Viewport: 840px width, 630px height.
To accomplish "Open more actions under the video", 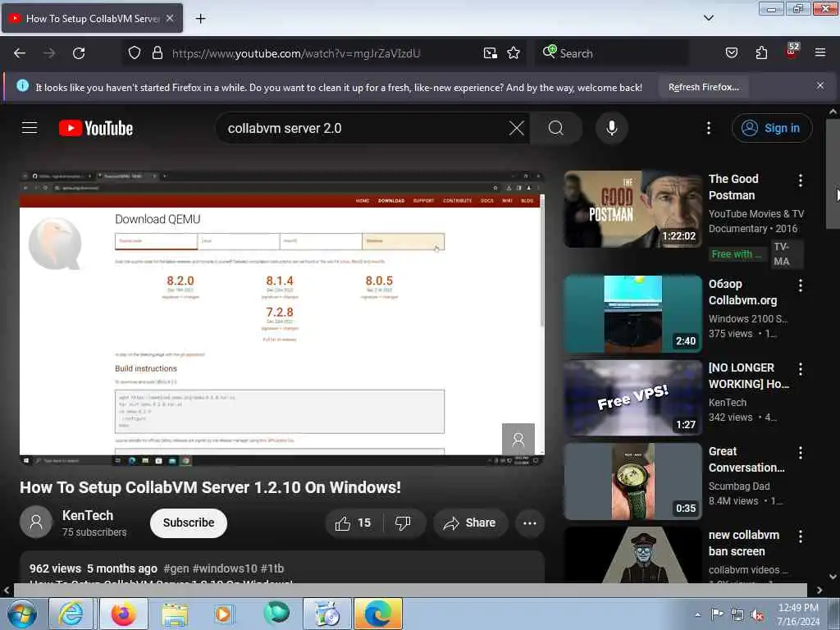I will 529,523.
